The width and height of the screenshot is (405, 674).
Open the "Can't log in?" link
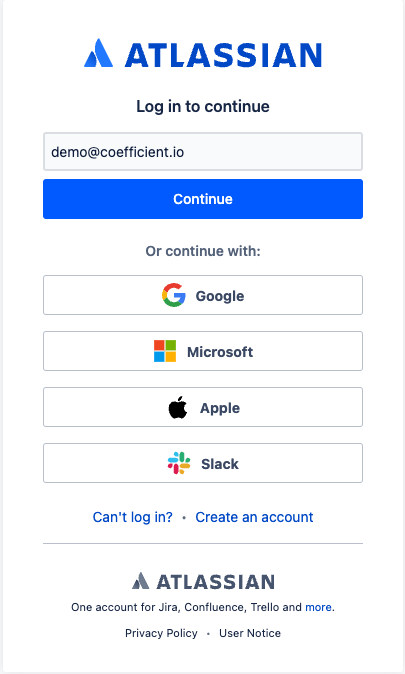(132, 517)
